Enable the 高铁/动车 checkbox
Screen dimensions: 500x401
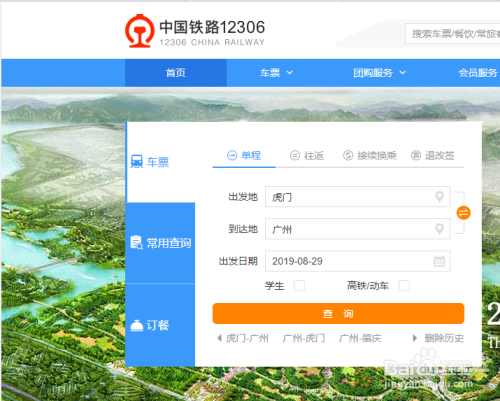coord(404,286)
